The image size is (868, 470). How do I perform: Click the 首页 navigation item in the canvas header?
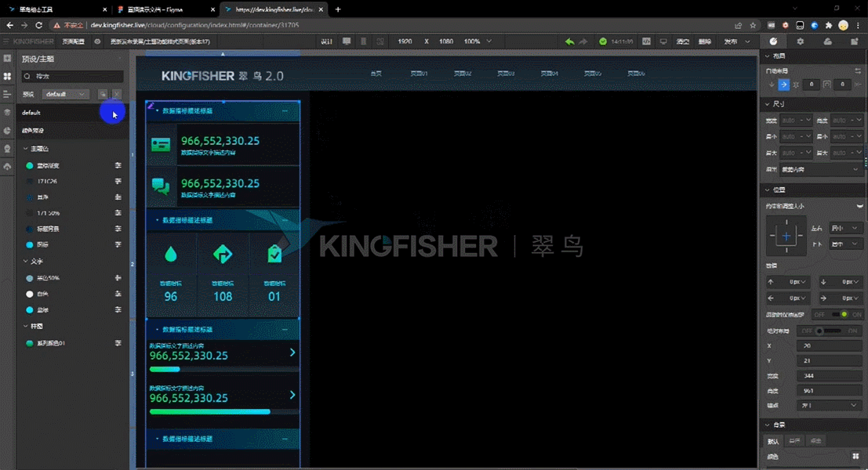pos(376,74)
